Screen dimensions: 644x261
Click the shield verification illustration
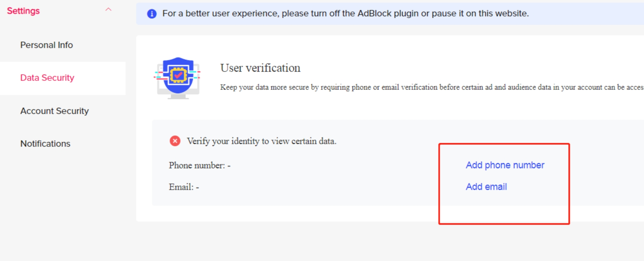click(x=178, y=78)
